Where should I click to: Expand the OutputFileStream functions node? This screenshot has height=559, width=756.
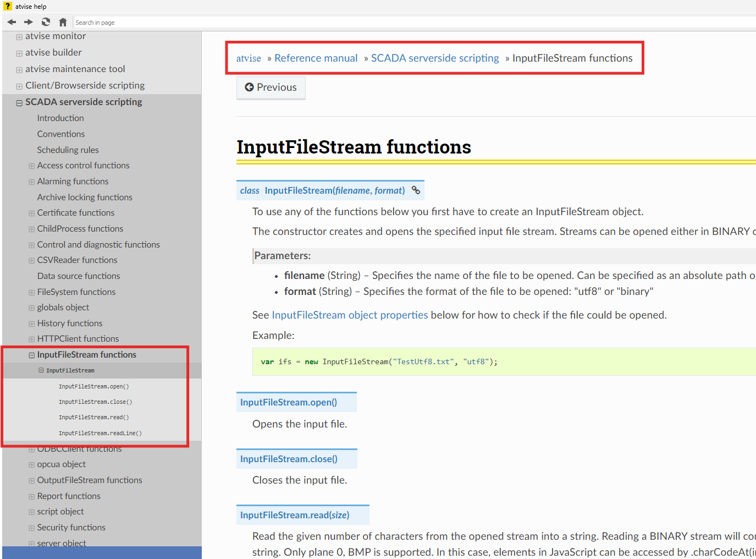[x=31, y=480]
